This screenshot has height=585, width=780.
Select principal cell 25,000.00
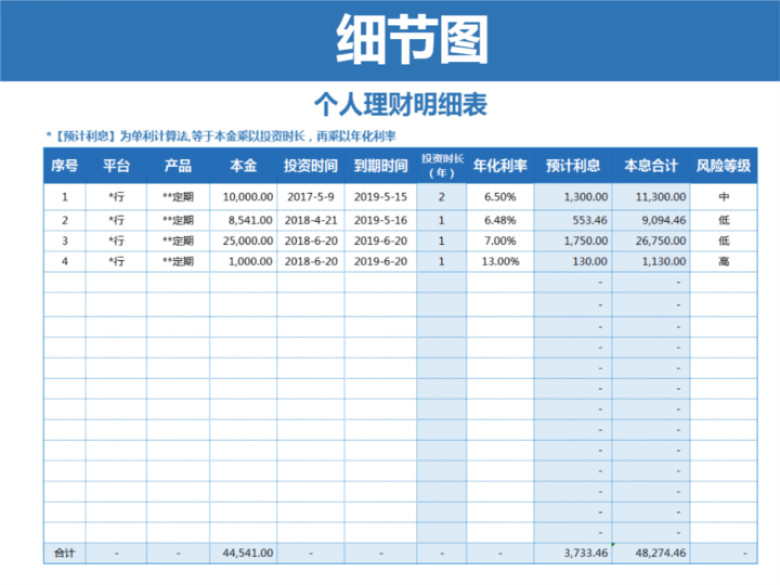coord(243,241)
